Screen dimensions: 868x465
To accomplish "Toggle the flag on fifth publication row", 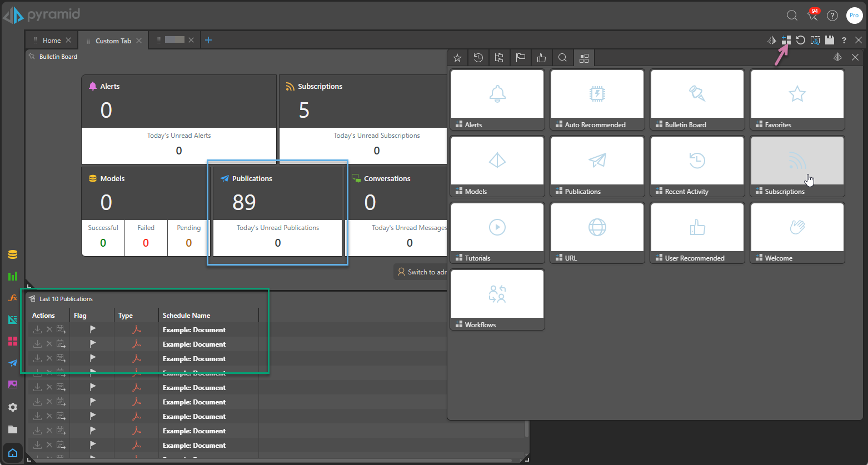I will [93, 387].
